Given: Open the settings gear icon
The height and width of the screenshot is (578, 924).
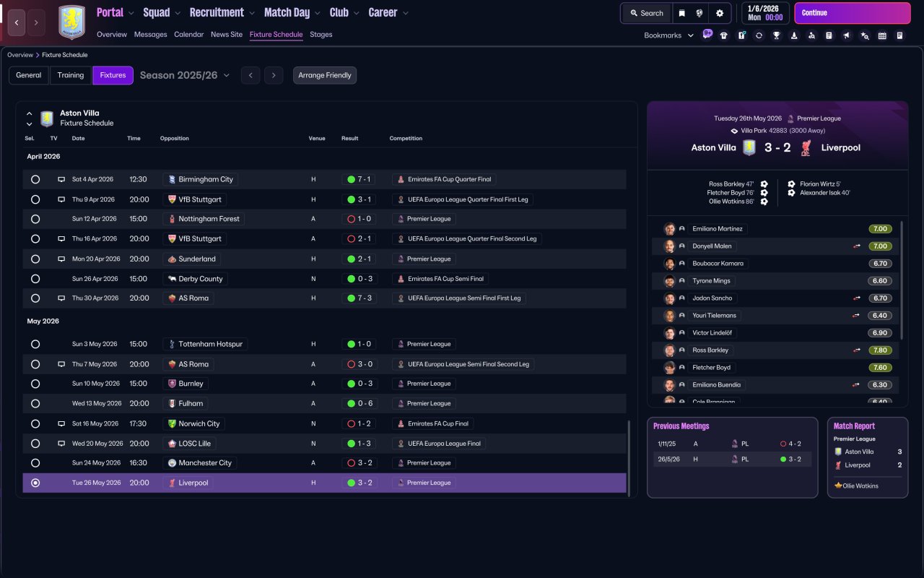Looking at the screenshot, I should click(x=720, y=13).
